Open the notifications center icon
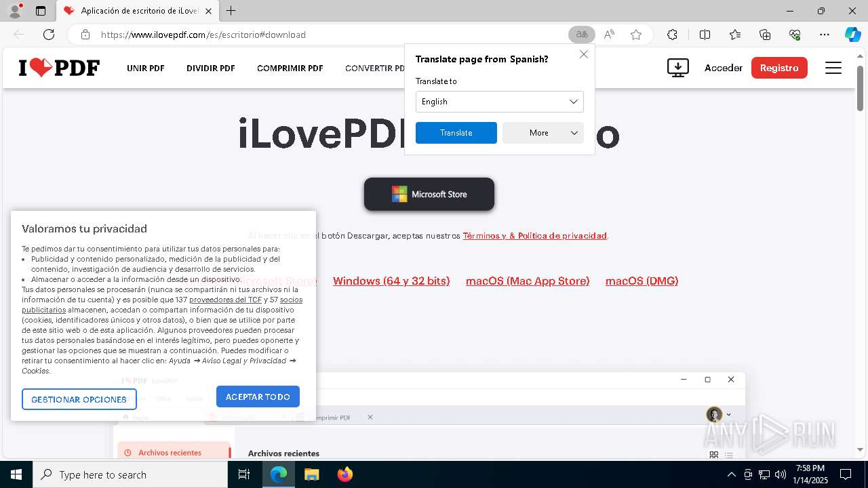Viewport: 868px width, 488px height. pos(846,474)
